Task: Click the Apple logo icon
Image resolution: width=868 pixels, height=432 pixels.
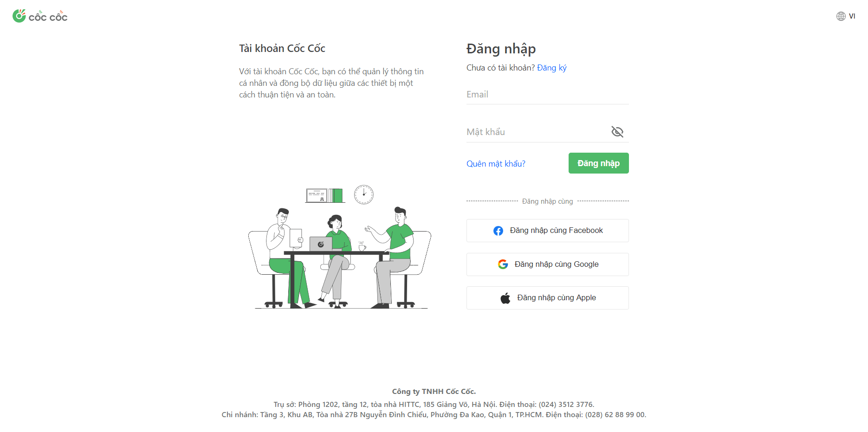Action: (505, 298)
